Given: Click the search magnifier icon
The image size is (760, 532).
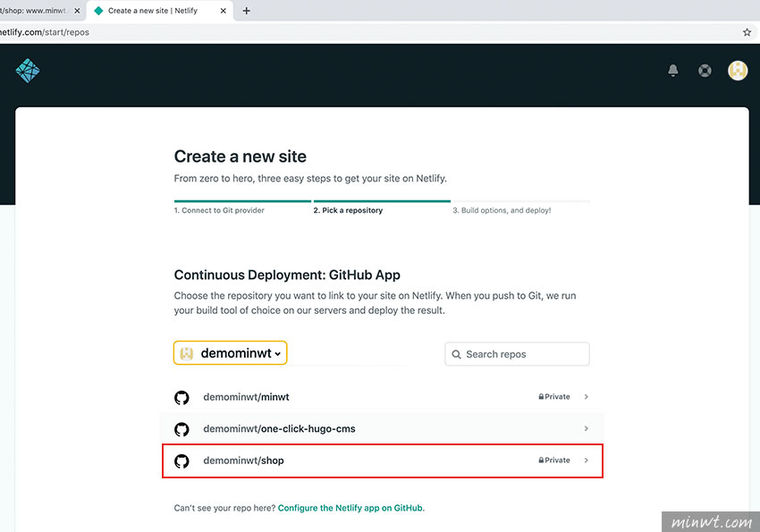Looking at the screenshot, I should click(456, 354).
